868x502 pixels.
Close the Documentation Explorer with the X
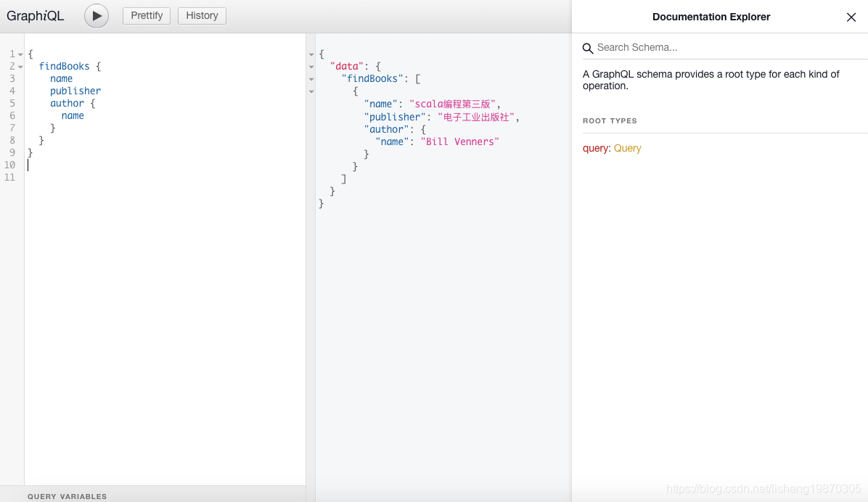(851, 17)
